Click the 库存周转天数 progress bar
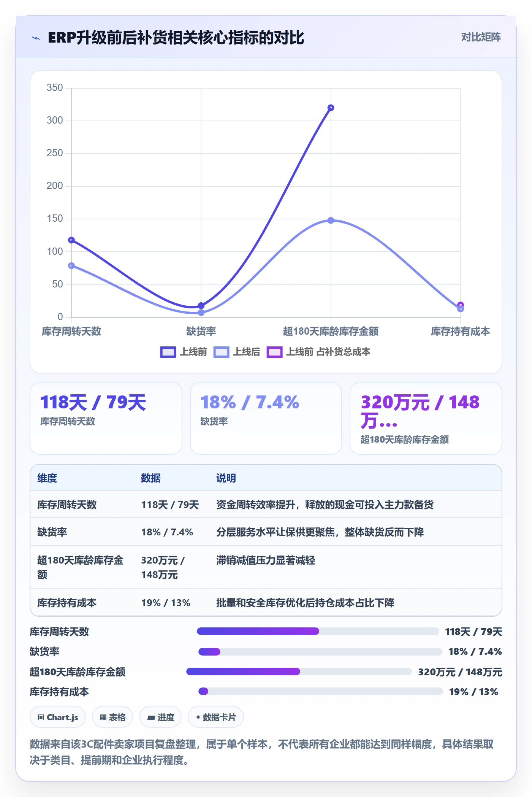Image resolution: width=532 pixels, height=797 pixels. tap(318, 631)
